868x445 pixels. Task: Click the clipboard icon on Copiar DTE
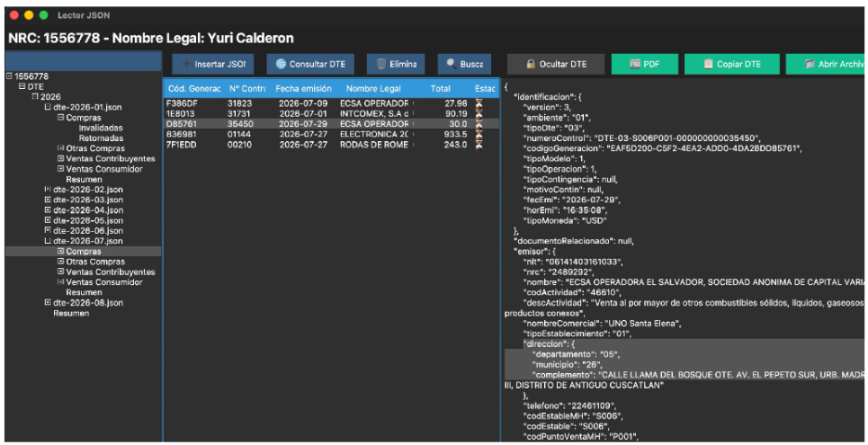tap(708, 64)
